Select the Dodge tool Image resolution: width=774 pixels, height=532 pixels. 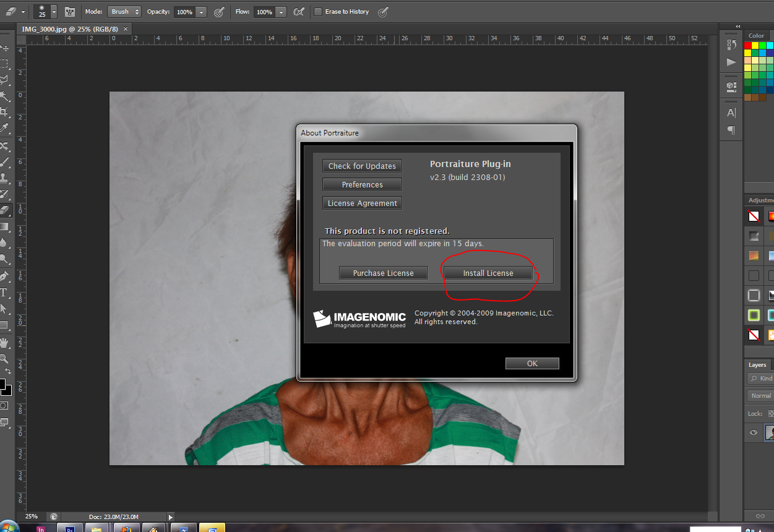[x=4, y=259]
